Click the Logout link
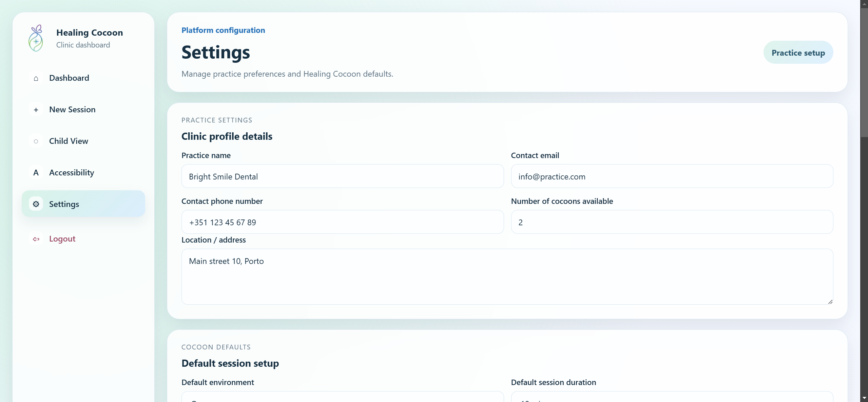The image size is (868, 402). click(x=62, y=239)
